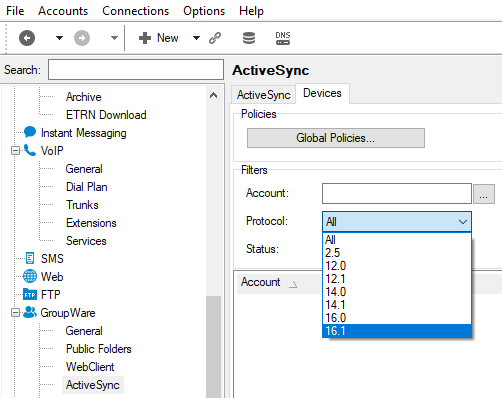This screenshot has width=502, height=398.
Task: Click the Account browse ellipsis button
Action: tap(484, 194)
